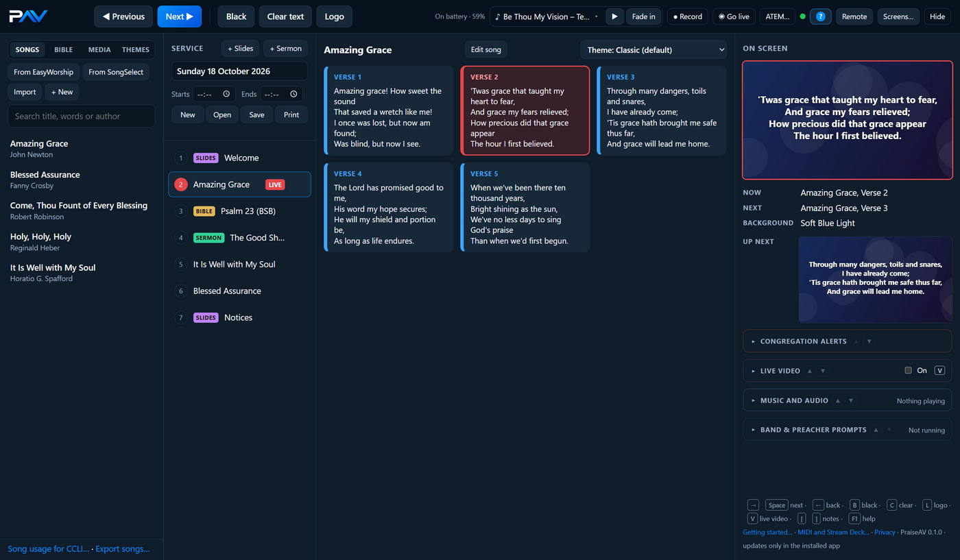The width and height of the screenshot is (960, 560).
Task: Click the SERMON tag in service list
Action: coord(209,238)
